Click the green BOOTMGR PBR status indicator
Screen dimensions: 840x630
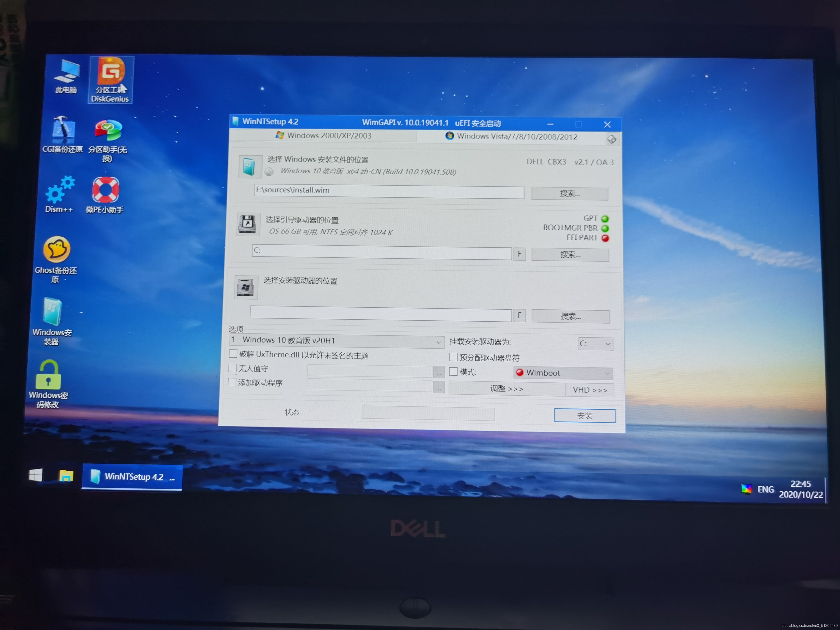point(605,228)
